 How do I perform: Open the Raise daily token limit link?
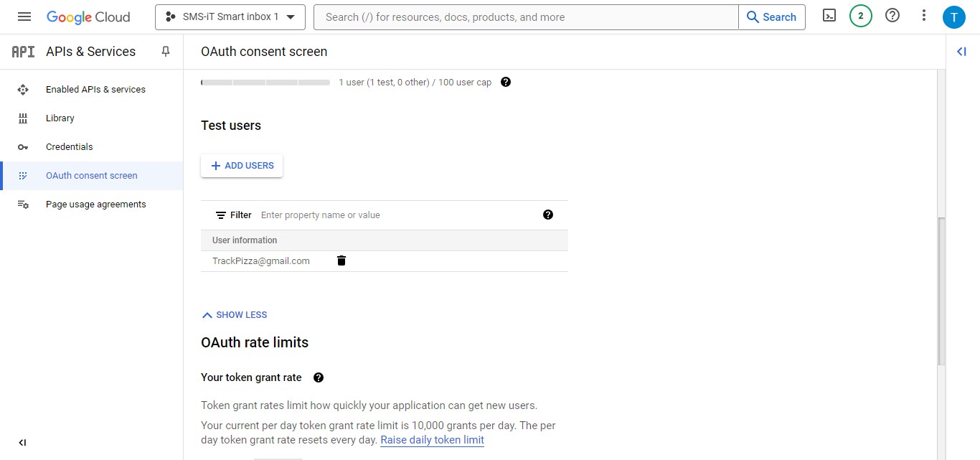tap(432, 439)
